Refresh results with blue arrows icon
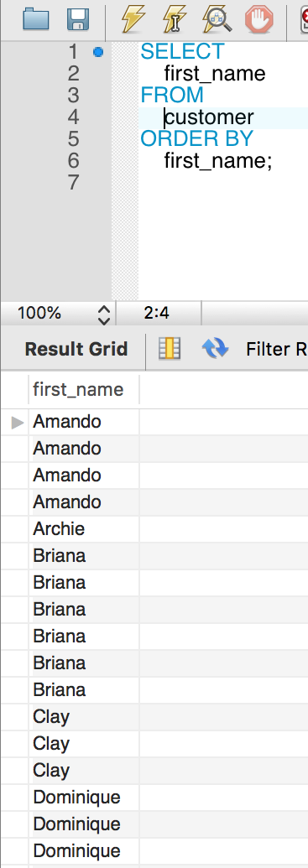The height and width of the screenshot is (868, 308). click(x=215, y=349)
